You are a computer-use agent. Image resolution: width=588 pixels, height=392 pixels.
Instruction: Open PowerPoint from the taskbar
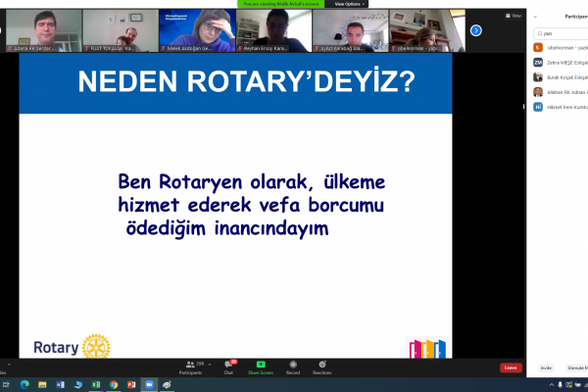[x=131, y=384]
